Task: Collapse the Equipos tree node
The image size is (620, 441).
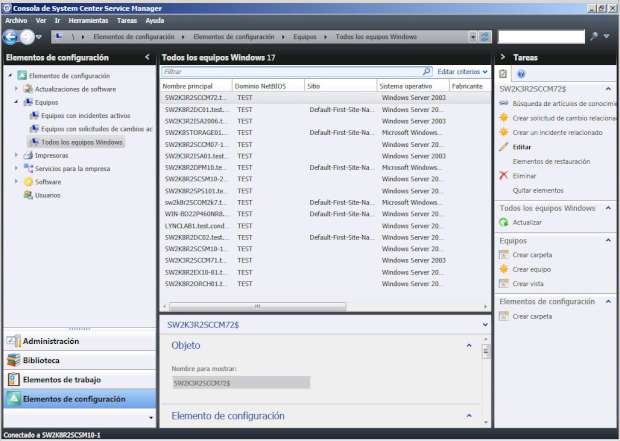Action: click(16, 102)
